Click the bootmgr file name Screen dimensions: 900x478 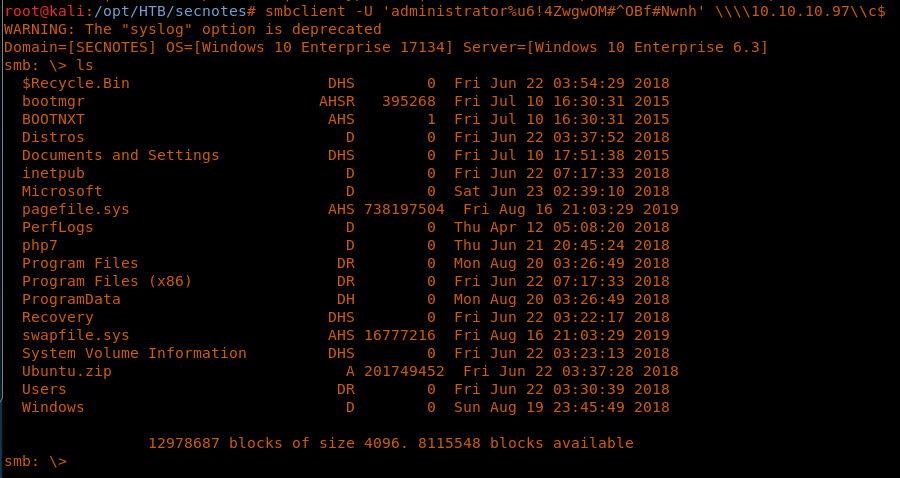tap(53, 101)
